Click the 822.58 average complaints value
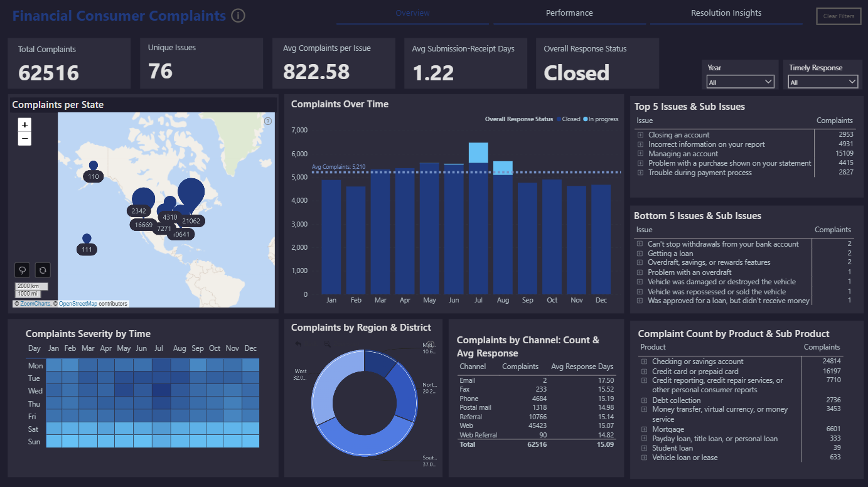 click(316, 72)
